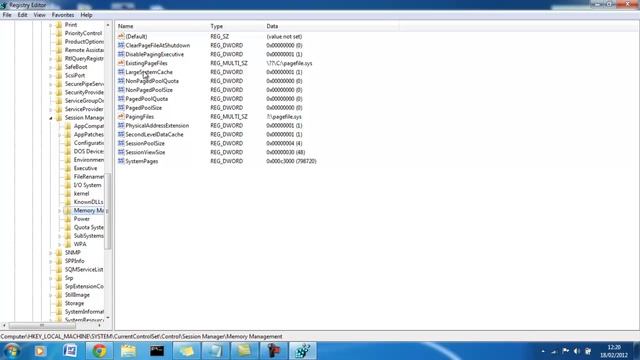Click data 0x000c3000 (798720) cell
The image size is (640, 360).
[291, 161]
